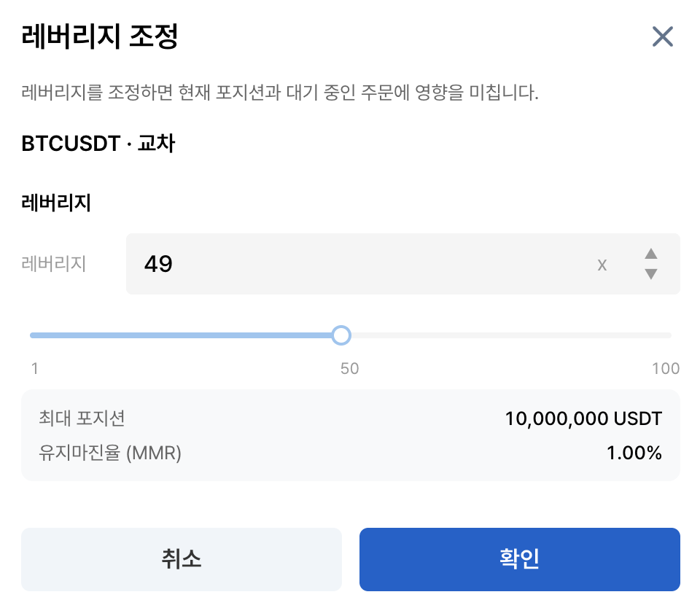Select the 1 mark under the slider
Viewport: 700px width, 608px height.
(x=34, y=368)
